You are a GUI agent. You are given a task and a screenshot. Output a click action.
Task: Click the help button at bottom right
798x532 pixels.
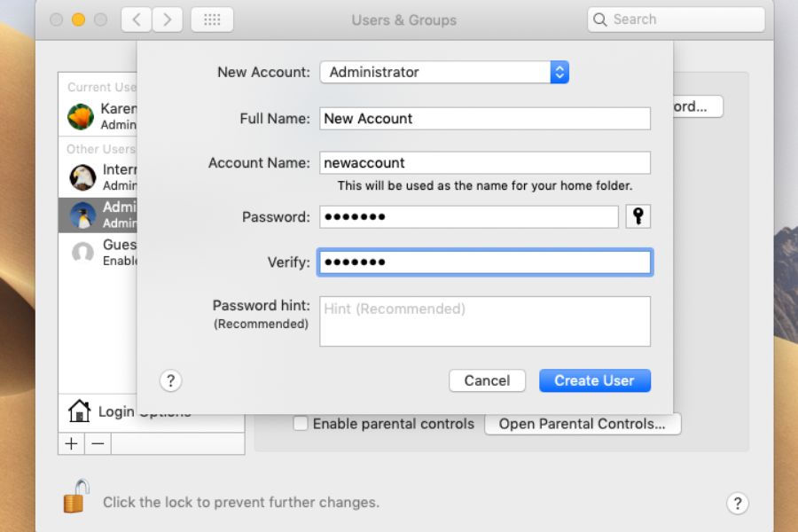(x=737, y=503)
